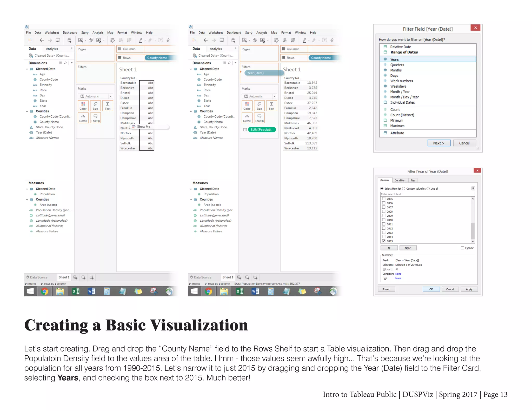Click None button below year list
The height and width of the screenshot is (411, 532).
pyautogui.click(x=408, y=248)
